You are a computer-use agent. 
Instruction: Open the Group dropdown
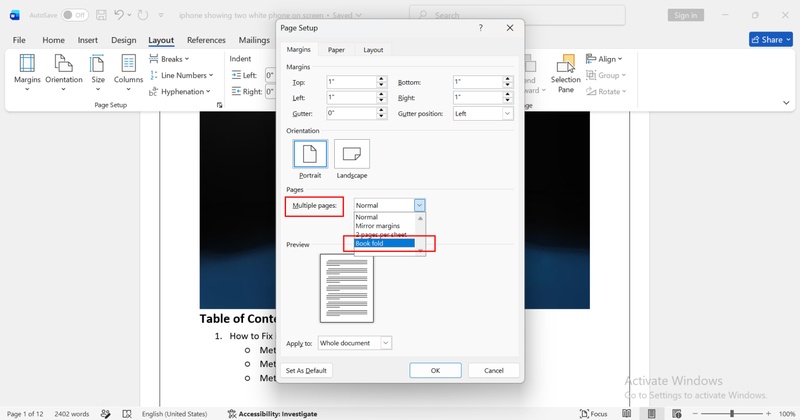coord(606,76)
